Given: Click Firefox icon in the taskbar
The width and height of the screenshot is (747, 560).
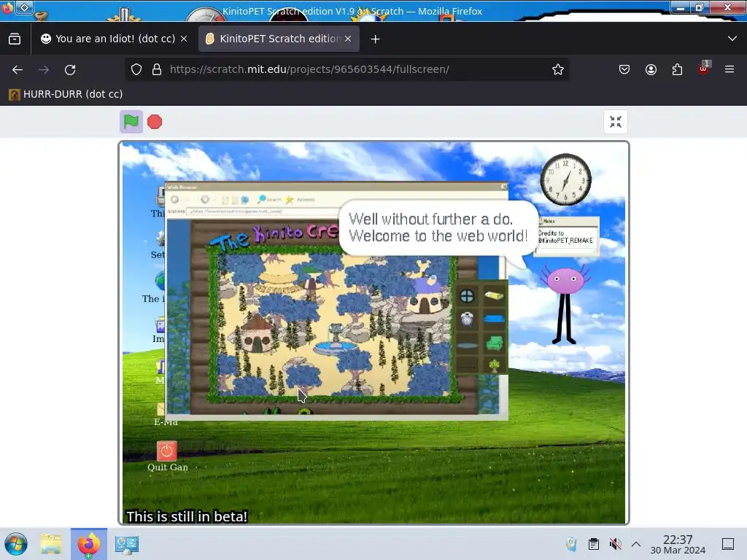Looking at the screenshot, I should (x=89, y=544).
